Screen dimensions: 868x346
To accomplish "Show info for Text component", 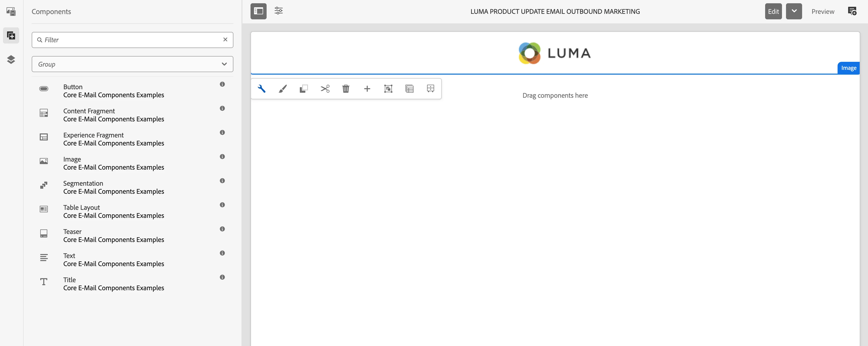I will coord(222,253).
